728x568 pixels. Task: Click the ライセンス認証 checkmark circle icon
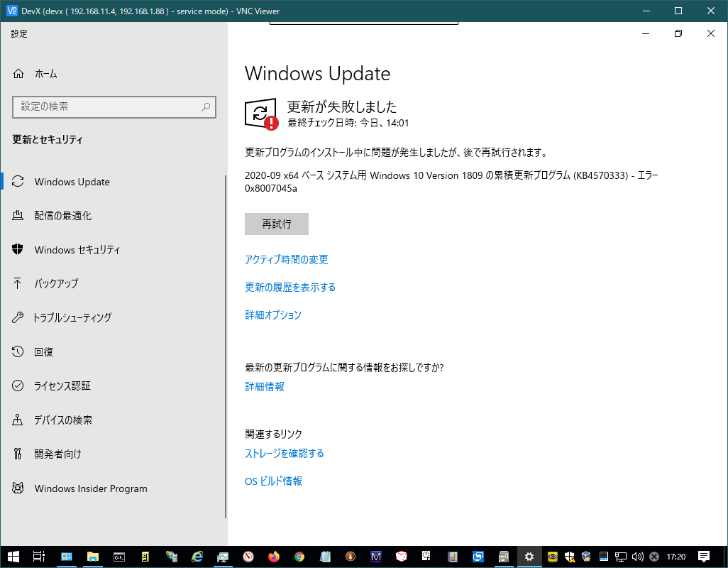coord(18,386)
